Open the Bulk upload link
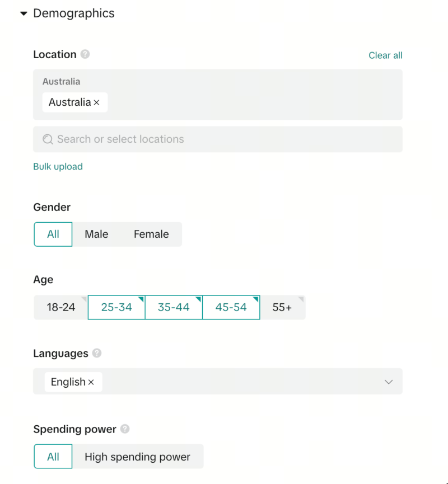 tap(58, 166)
